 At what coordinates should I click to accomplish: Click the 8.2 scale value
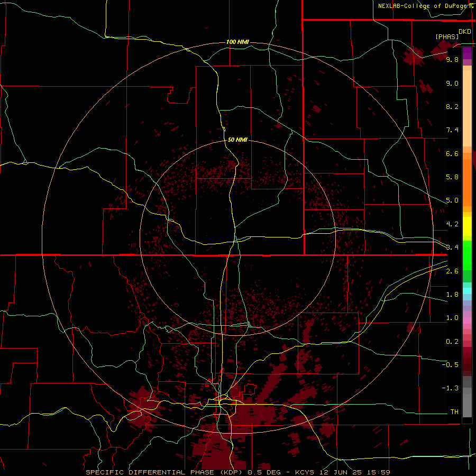452,106
